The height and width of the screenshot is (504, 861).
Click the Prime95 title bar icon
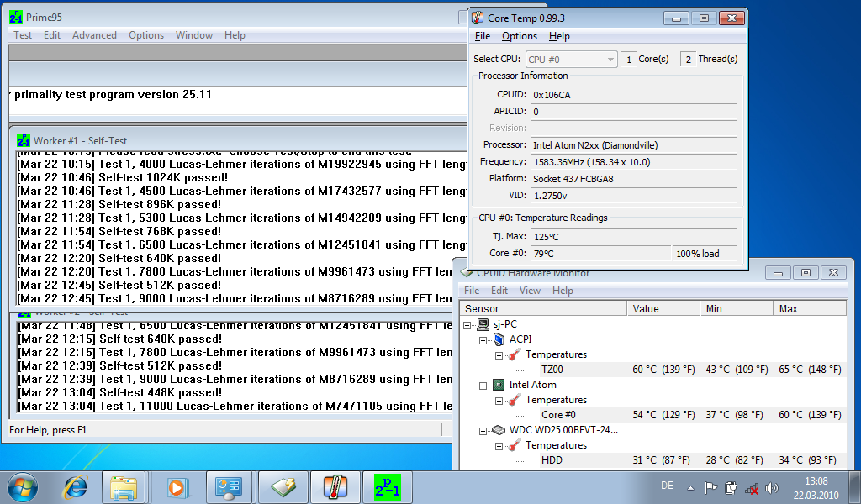click(16, 17)
